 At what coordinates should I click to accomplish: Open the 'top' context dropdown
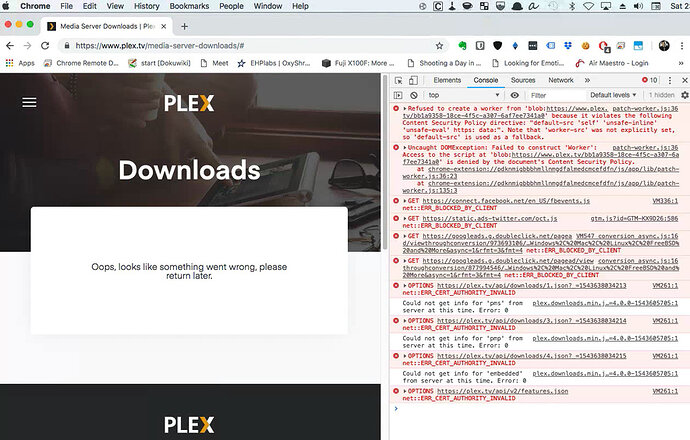pos(464,95)
